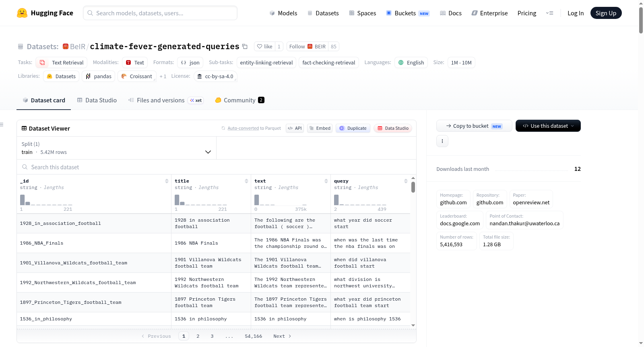644x347 pixels.
Task: Open the more navigation menu icon
Action: tap(549, 13)
